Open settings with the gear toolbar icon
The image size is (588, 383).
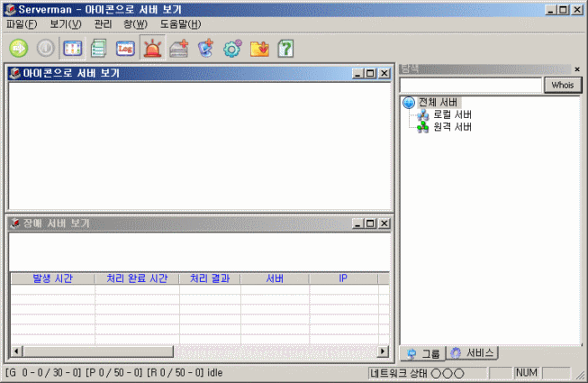point(232,49)
